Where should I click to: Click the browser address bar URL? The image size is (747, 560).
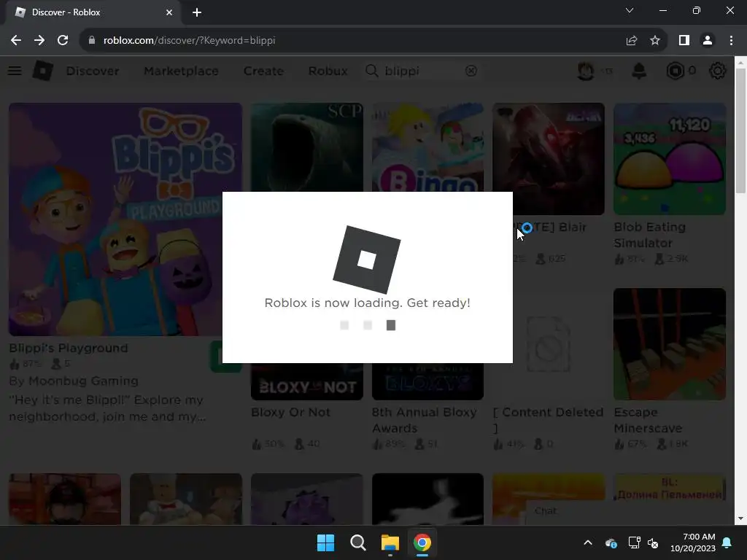click(189, 41)
